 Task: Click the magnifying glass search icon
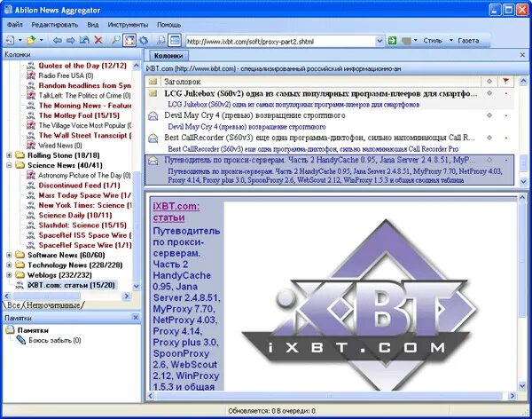point(116,41)
